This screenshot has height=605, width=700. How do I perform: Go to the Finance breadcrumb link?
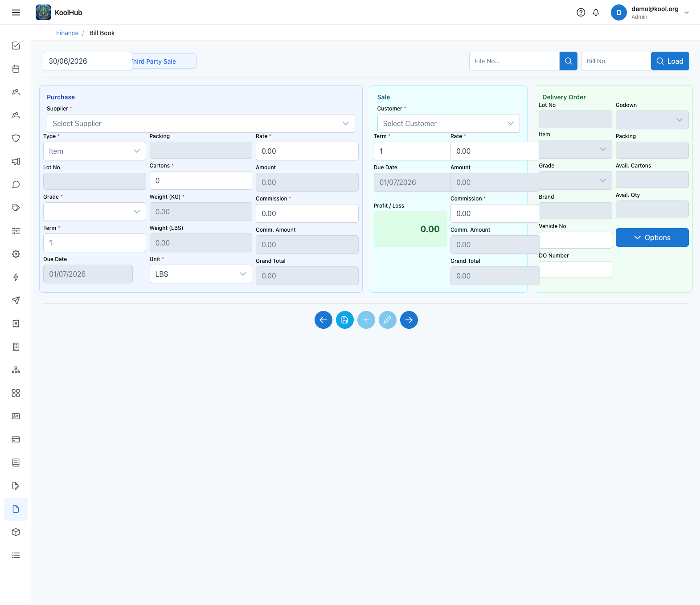coord(67,33)
